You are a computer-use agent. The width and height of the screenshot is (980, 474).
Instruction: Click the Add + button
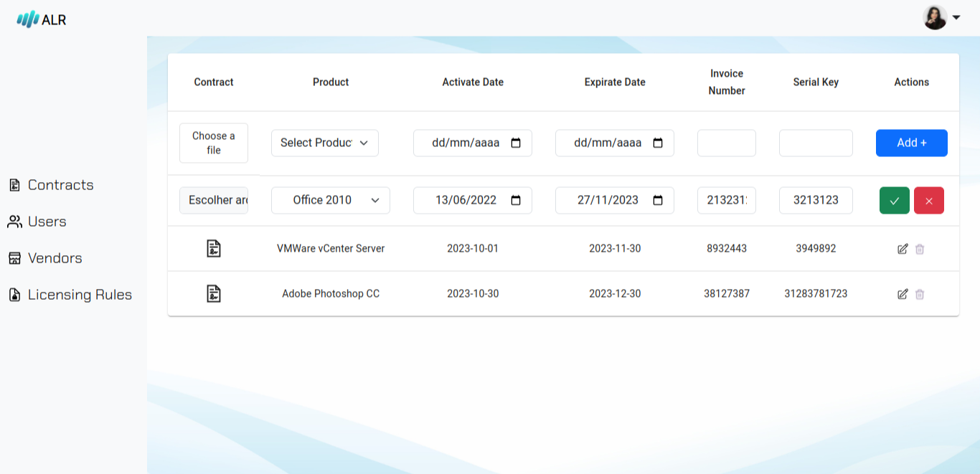tap(912, 143)
